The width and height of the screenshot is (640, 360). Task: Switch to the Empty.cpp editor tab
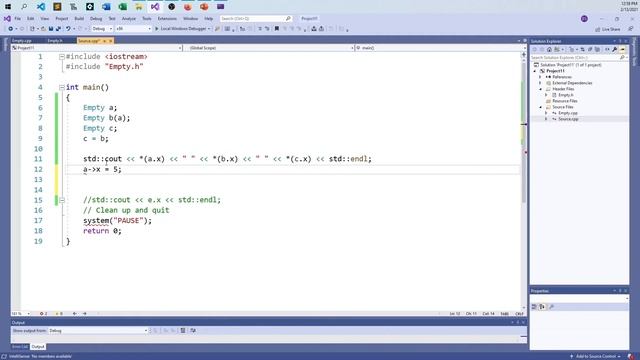tap(22, 41)
